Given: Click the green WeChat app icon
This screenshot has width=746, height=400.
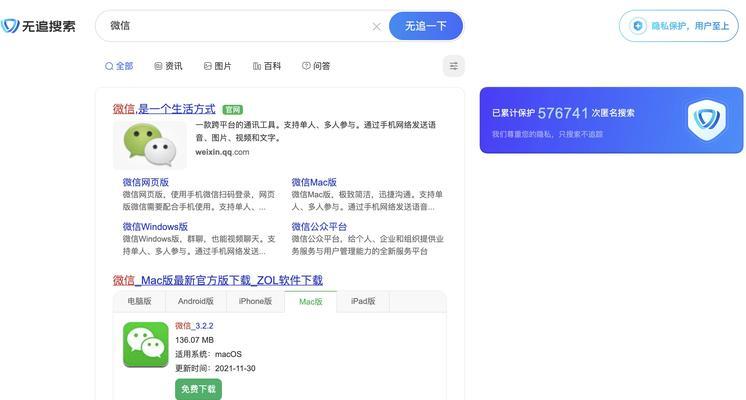Looking at the screenshot, I should pos(146,344).
